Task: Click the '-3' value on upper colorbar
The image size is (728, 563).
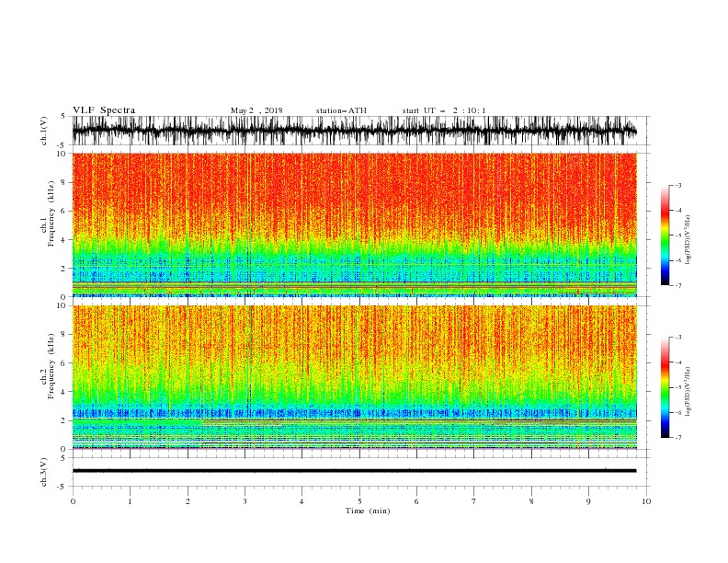Action: pos(677,186)
